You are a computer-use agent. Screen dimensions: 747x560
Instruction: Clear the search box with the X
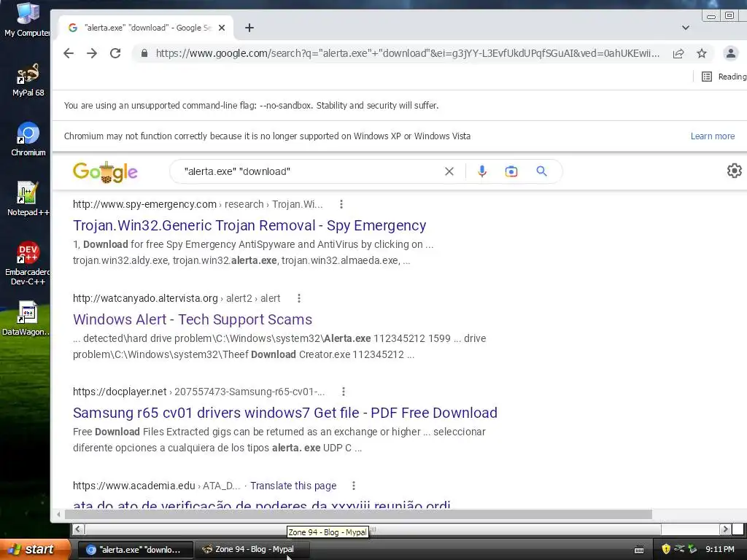449,171
